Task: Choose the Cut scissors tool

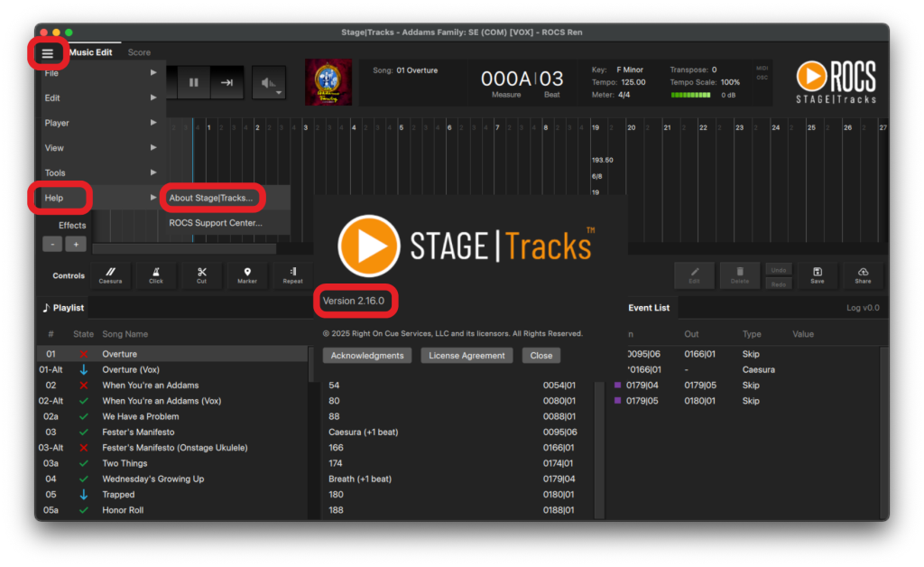Action: coord(201,274)
